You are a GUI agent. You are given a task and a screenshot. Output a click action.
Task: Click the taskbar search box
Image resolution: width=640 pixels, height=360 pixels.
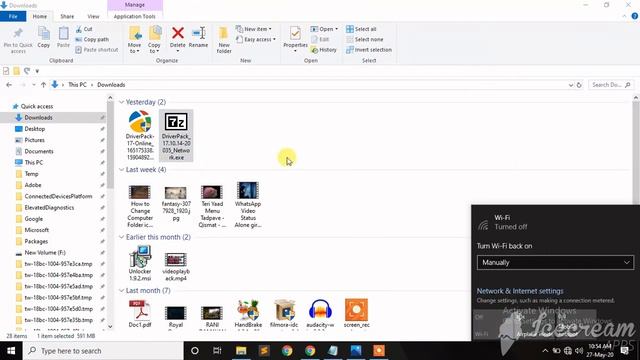point(103,351)
